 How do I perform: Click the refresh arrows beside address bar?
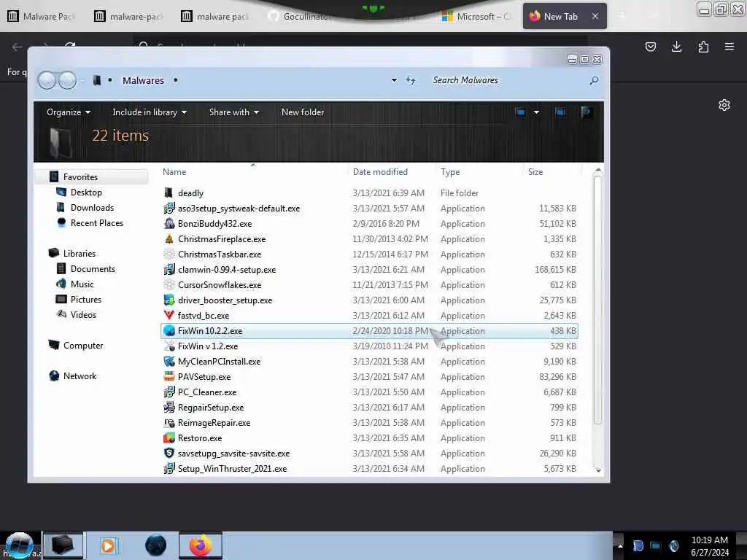411,80
